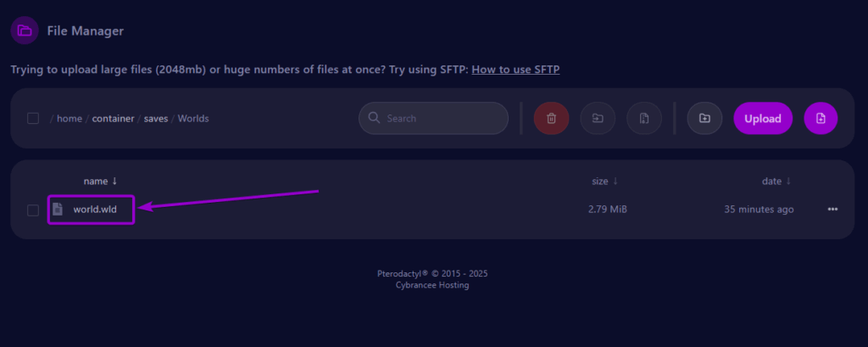The width and height of the screenshot is (868, 347).
Task: Create a new folder with the folder-plus icon
Action: 704,119
